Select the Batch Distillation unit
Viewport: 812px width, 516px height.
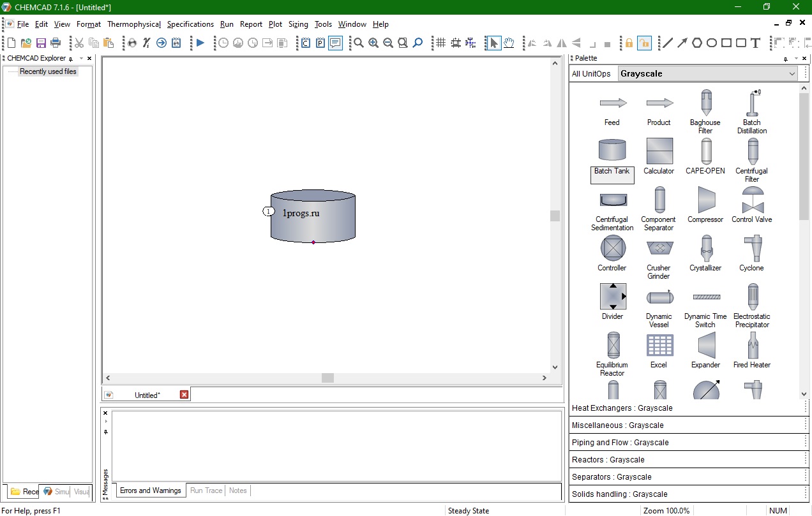(752, 112)
